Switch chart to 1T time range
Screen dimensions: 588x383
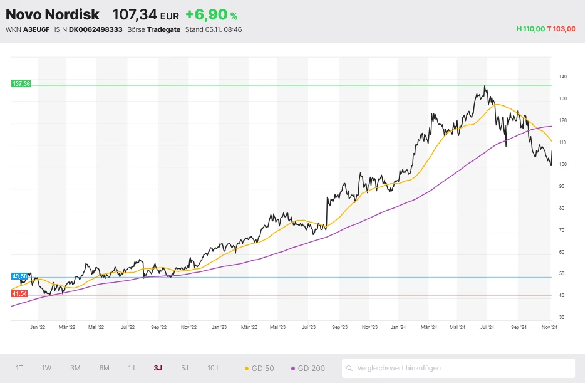20,369
